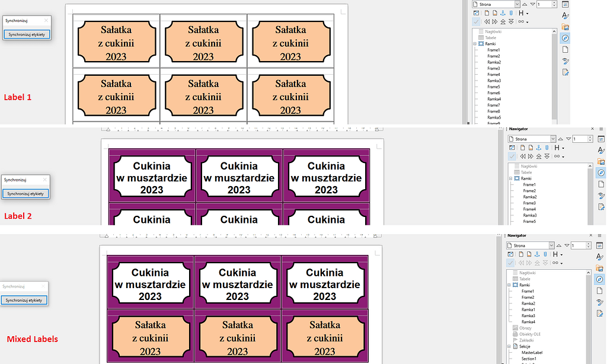
Task: Click the Navigator compass icon in the sidebar
Action: tap(566, 37)
